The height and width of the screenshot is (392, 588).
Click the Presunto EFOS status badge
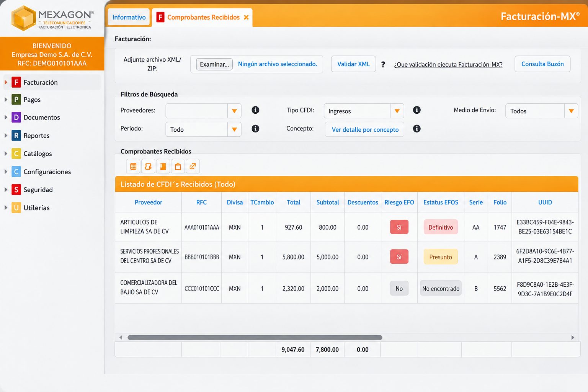(x=441, y=257)
